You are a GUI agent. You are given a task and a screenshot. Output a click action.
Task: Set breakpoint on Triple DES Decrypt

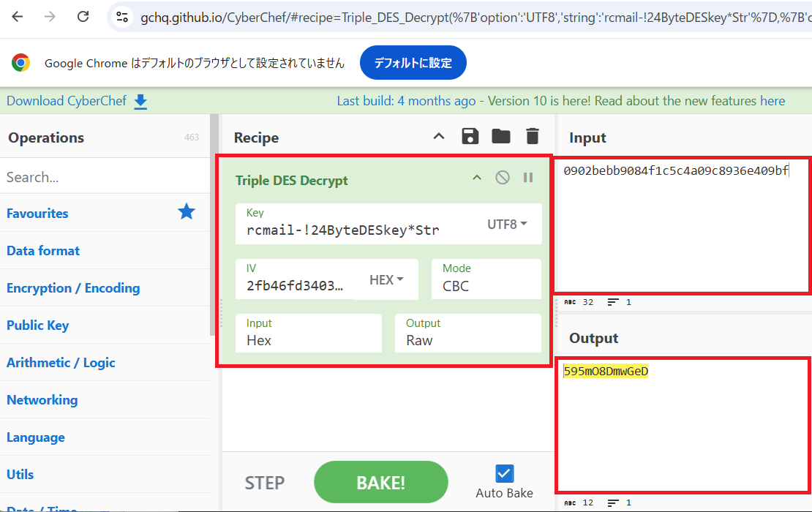(x=528, y=178)
